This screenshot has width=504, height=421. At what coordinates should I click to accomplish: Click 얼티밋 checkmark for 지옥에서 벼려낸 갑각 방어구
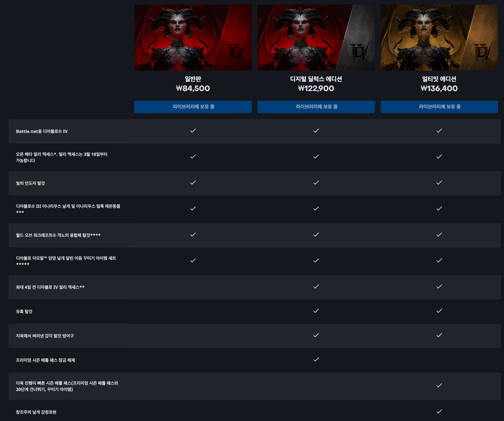click(439, 335)
